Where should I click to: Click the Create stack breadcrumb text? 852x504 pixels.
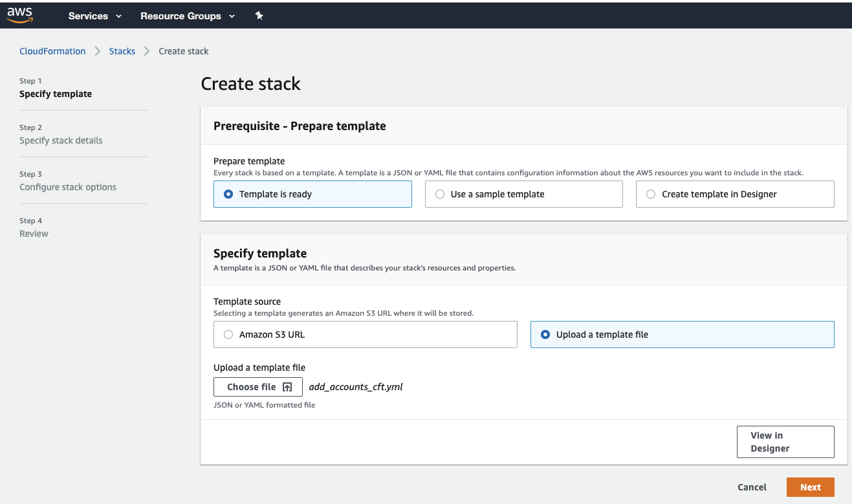pos(184,51)
